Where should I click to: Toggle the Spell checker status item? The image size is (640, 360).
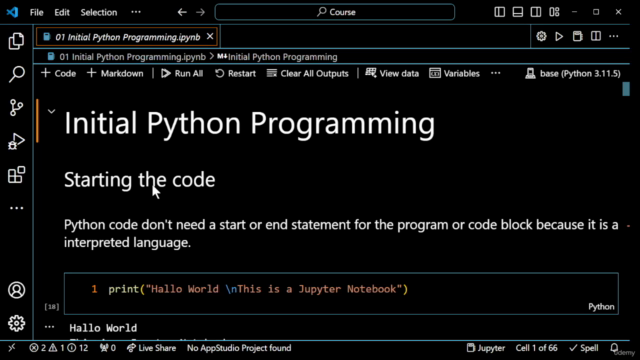(584, 348)
